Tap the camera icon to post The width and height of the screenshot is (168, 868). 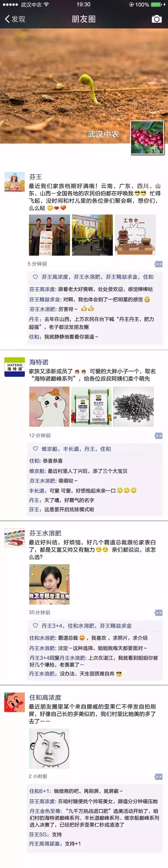tap(156, 19)
